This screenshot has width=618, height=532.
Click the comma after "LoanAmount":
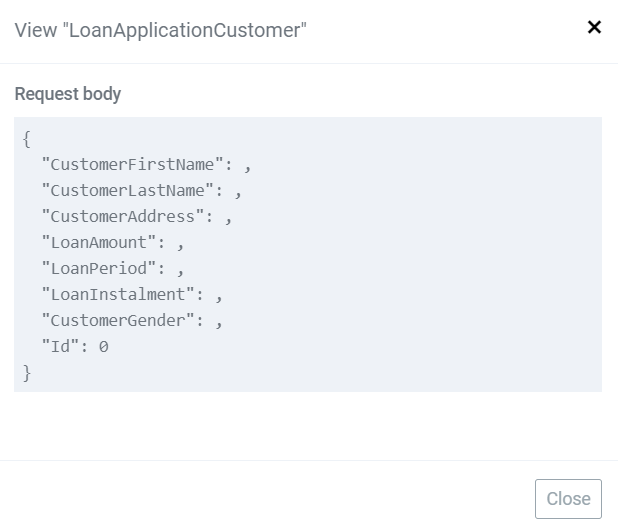(180, 247)
